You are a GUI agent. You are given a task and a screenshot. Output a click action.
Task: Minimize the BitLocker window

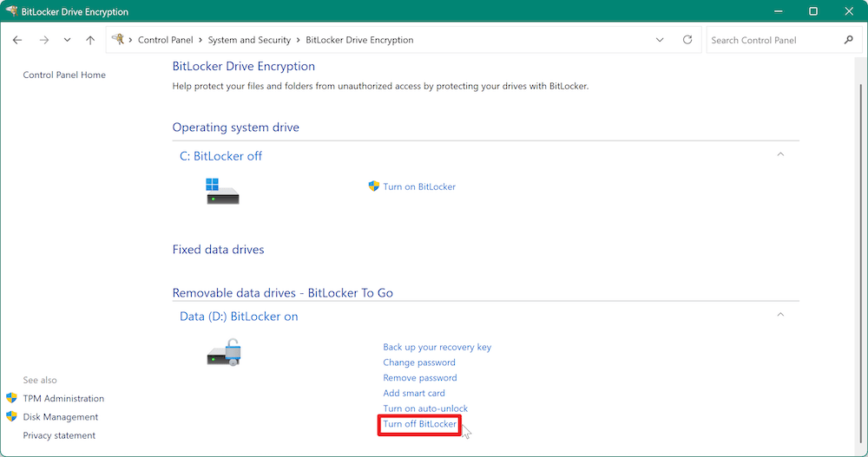779,11
